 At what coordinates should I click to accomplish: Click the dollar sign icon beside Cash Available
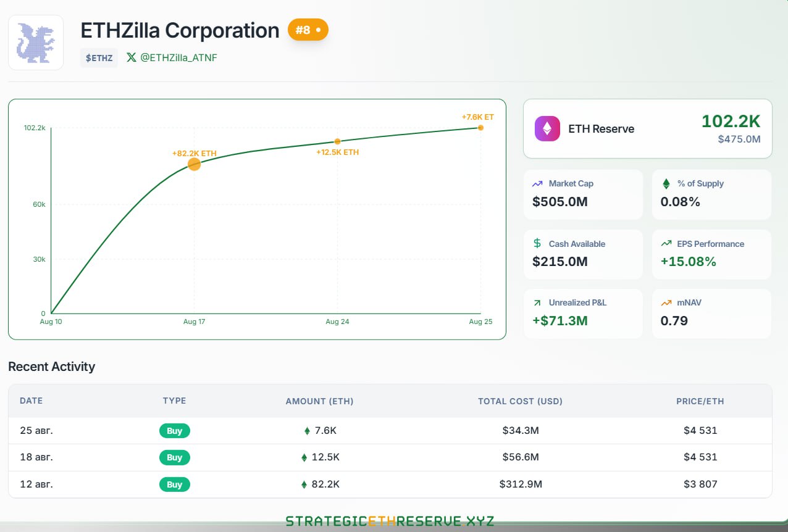tap(537, 244)
